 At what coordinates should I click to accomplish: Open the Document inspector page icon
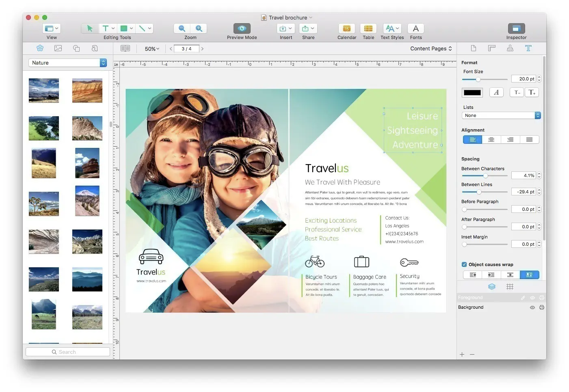pyautogui.click(x=473, y=48)
